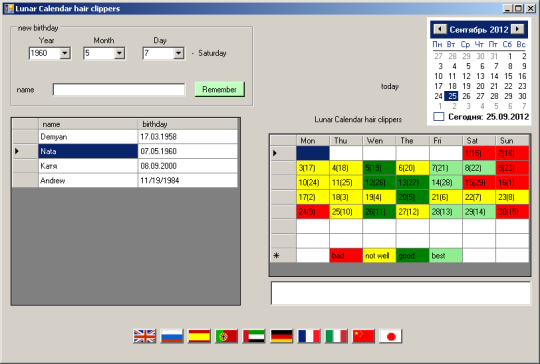Switch to German via the flag icon

coord(281,336)
